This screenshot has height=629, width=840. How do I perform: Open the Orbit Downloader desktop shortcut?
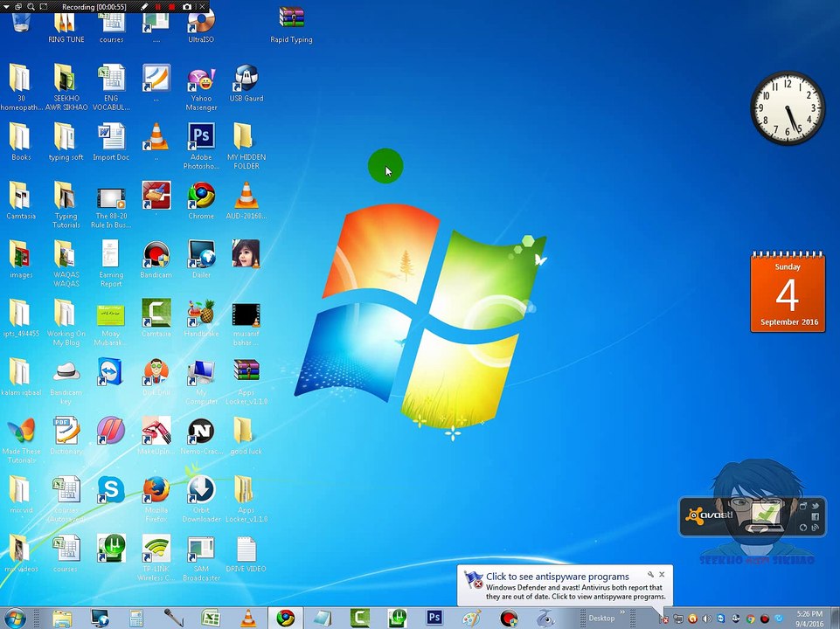pos(201,489)
